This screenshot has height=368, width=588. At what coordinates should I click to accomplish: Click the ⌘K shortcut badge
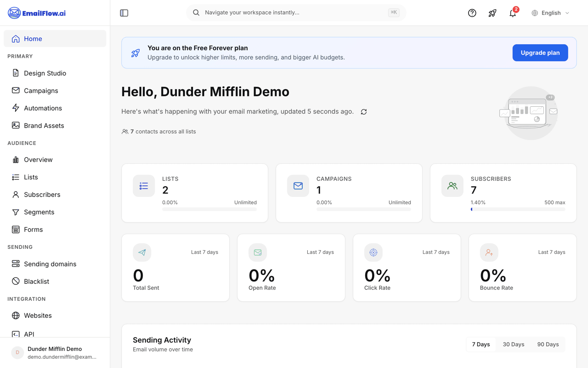(394, 13)
